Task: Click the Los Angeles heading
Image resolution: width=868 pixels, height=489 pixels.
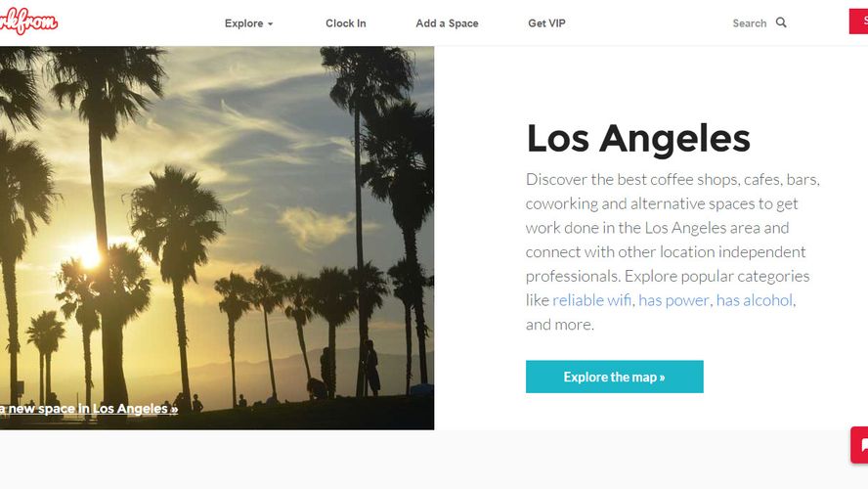Action: (638, 139)
